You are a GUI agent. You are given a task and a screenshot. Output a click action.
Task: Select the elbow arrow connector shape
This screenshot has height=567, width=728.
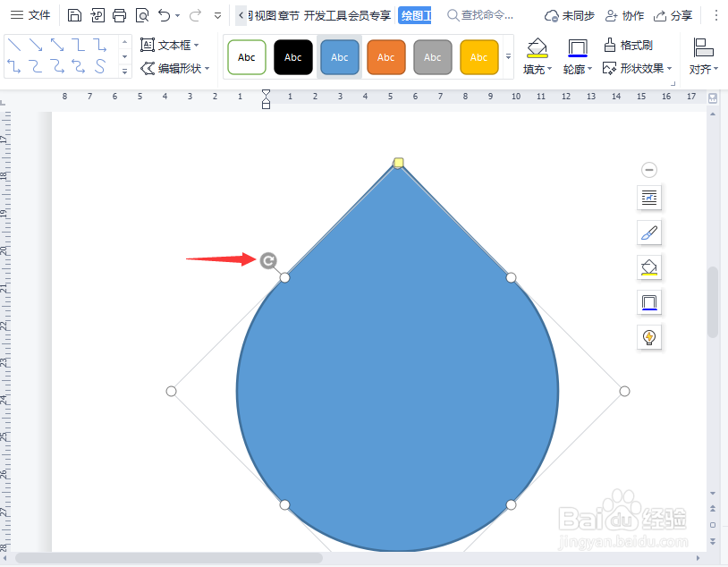click(100, 45)
